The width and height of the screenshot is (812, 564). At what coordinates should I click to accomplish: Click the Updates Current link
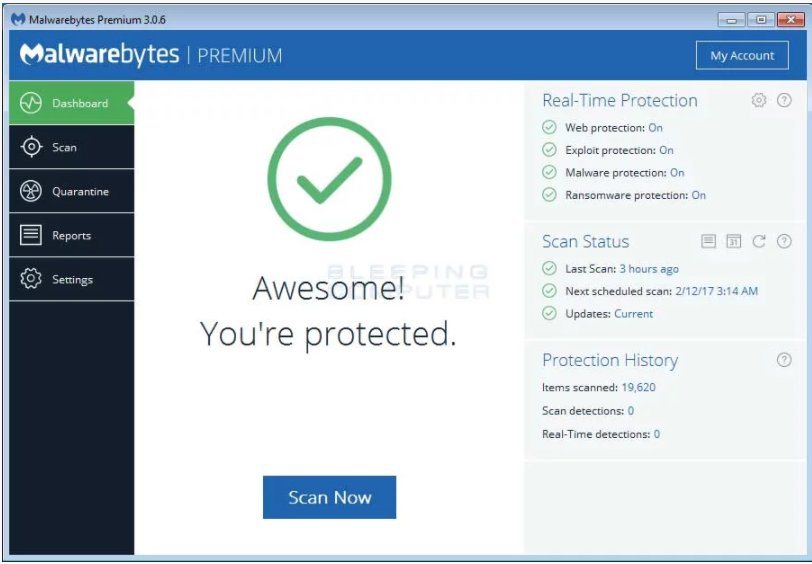633,313
